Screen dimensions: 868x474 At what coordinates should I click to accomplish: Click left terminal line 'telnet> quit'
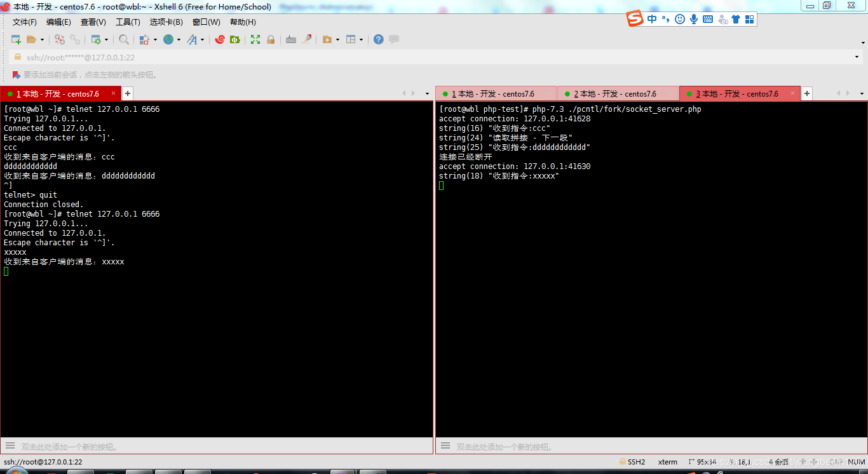point(31,195)
